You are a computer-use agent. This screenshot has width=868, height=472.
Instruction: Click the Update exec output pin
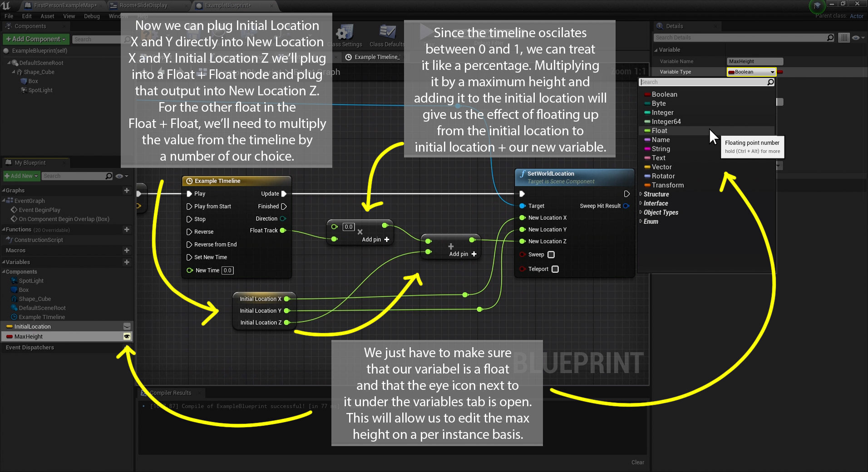click(x=284, y=194)
